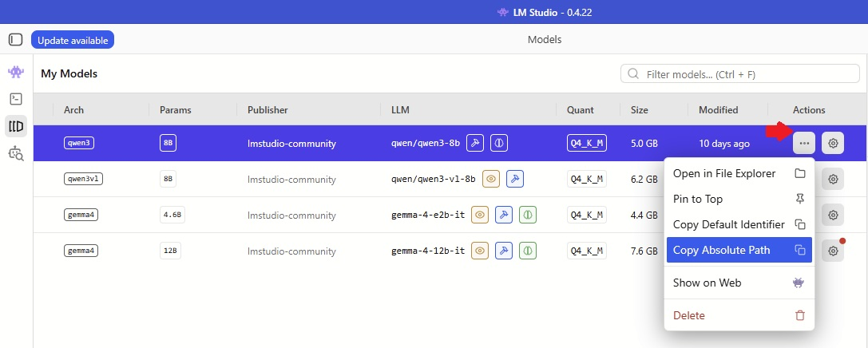868x348 pixels.
Task: Open settings gear for qwen3-8b row
Action: tap(833, 144)
